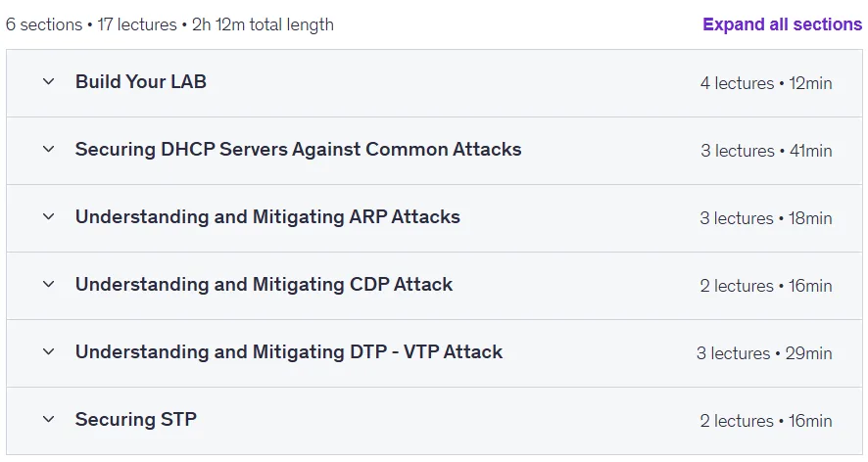Click the 6 sections 17 lectures summary text
Image resolution: width=868 pixels, height=462 pixels.
click(x=169, y=24)
